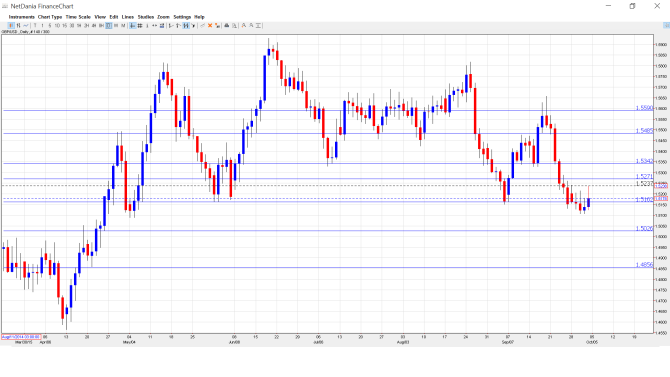Select the 10-minute time scale button
670x377 pixels.
[x=57, y=26]
